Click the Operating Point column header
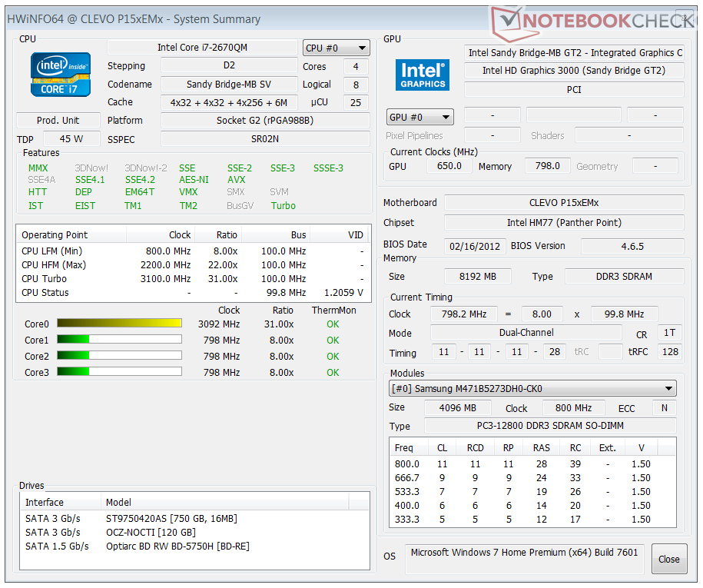This screenshot has height=588, width=703. (x=71, y=234)
